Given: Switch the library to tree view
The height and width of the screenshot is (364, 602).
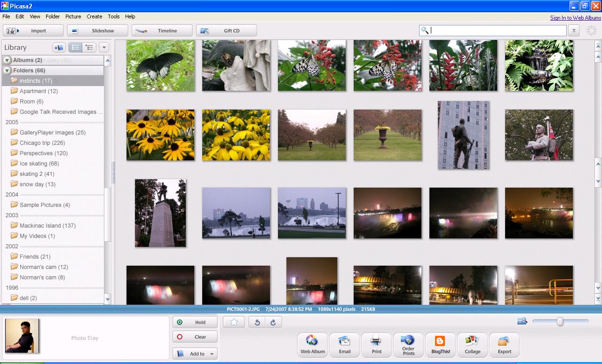Looking at the screenshot, I should tap(88, 47).
